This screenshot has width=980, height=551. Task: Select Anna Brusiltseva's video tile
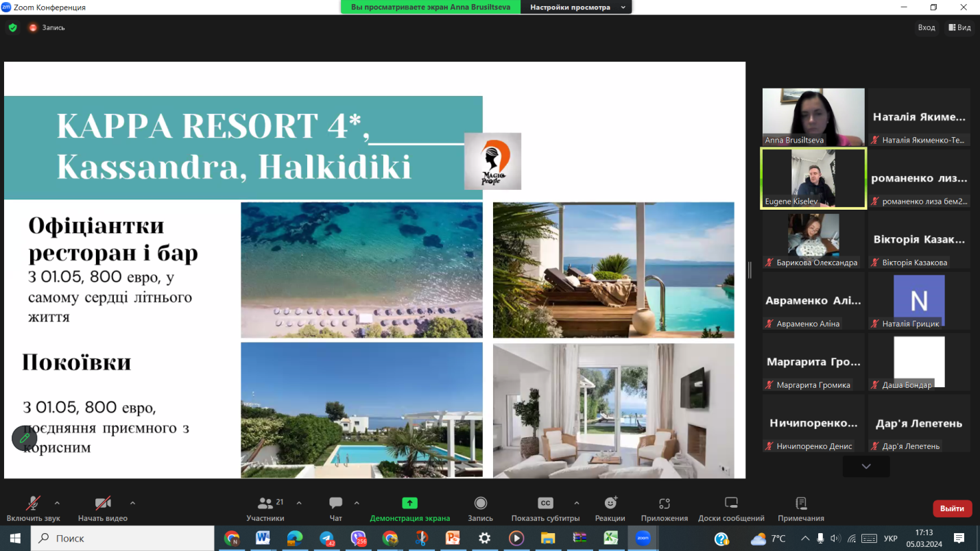[x=813, y=117]
